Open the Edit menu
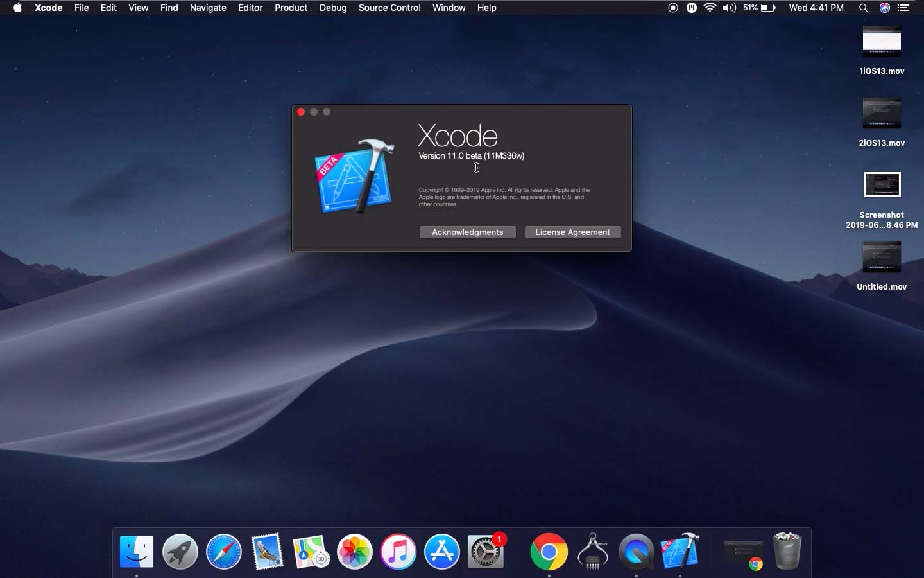Image resolution: width=924 pixels, height=578 pixels. pyautogui.click(x=108, y=8)
